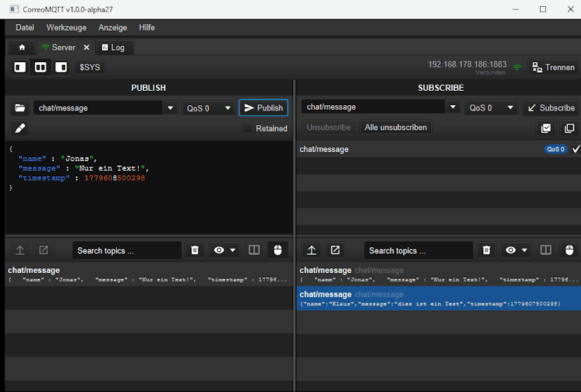This screenshot has width=581, height=392.
Task: Click the Unsubscribe button
Action: (329, 127)
